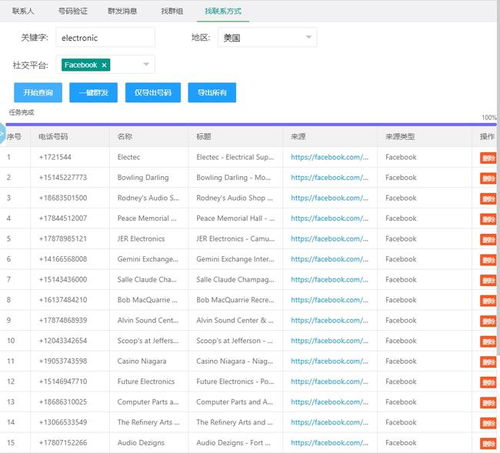Click the keyword field containing electronic
The width and height of the screenshot is (500, 453).
105,37
